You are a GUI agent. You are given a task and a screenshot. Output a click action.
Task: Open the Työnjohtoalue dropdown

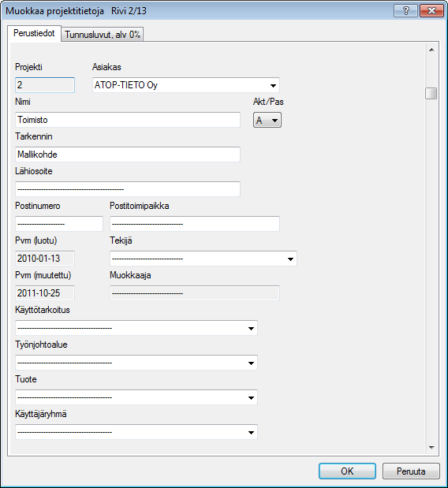pyautogui.click(x=136, y=363)
